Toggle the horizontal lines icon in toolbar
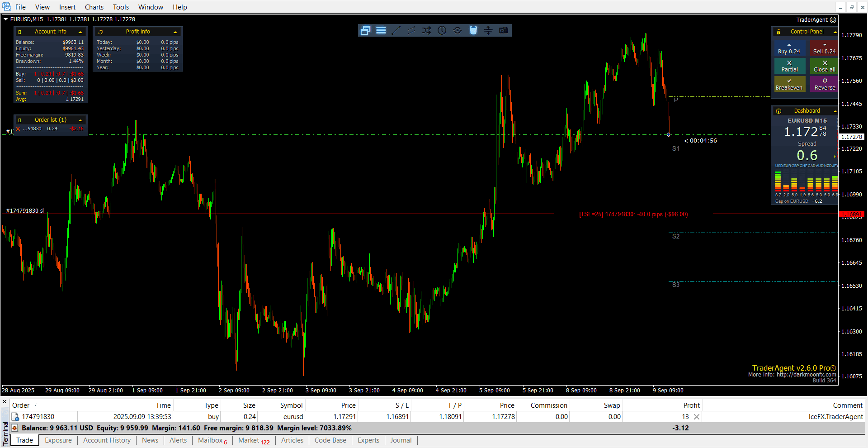Viewport: 868px width, 448px height. (x=381, y=30)
